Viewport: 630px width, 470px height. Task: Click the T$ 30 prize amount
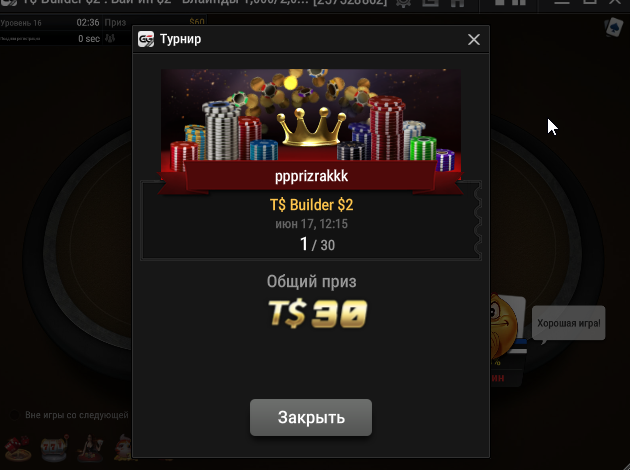pyautogui.click(x=317, y=313)
